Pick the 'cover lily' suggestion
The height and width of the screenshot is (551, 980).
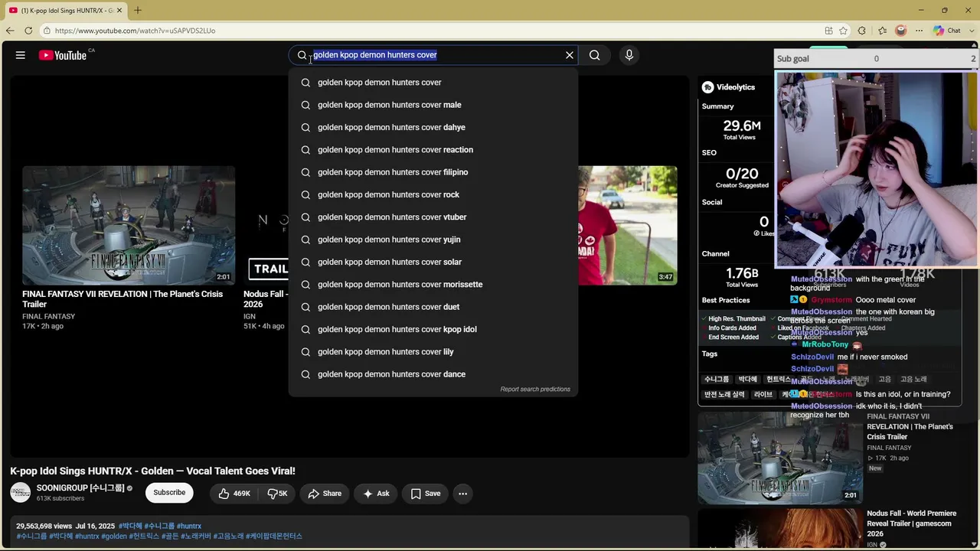tap(433, 352)
